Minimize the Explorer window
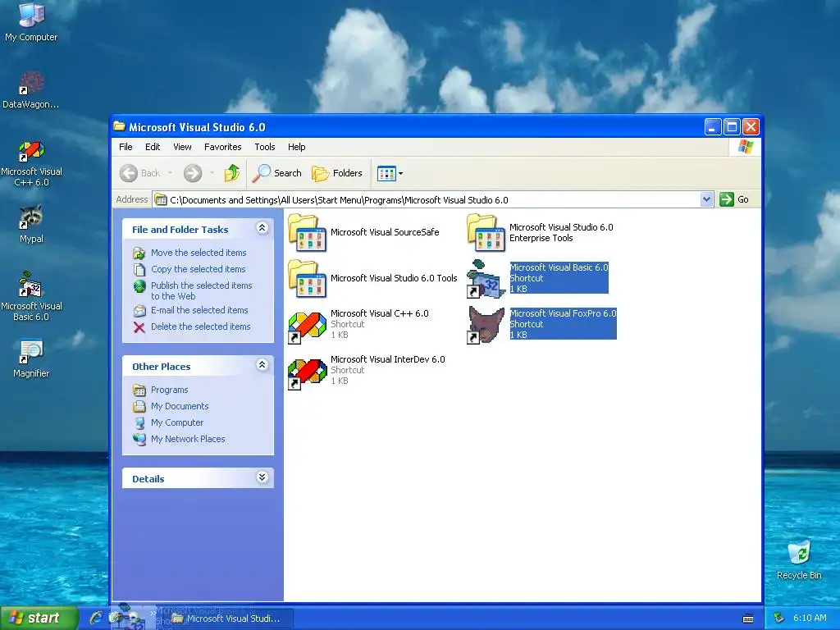The height and width of the screenshot is (630, 840). [713, 127]
